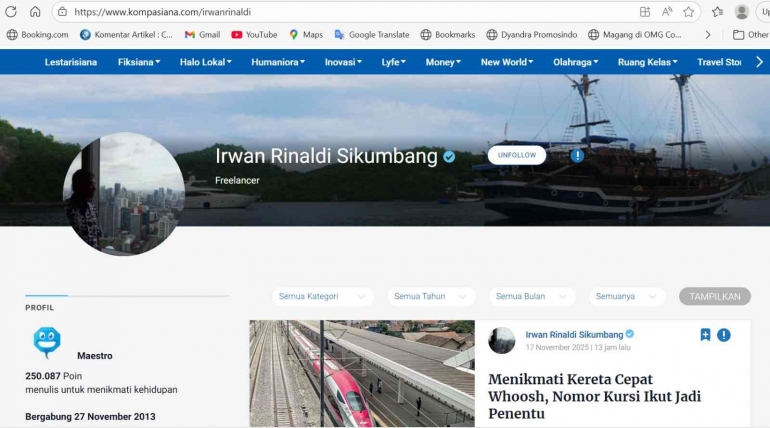
Task: Show more favorites bar items chevron
Action: (708, 35)
